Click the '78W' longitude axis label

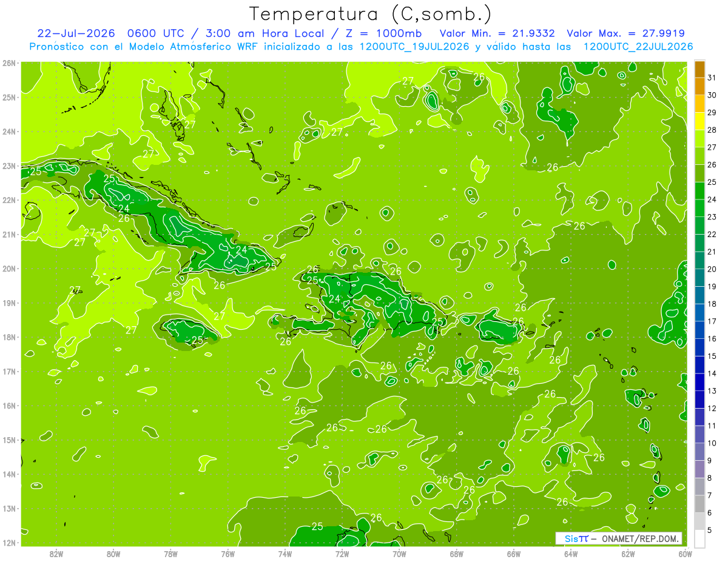pyautogui.click(x=170, y=553)
